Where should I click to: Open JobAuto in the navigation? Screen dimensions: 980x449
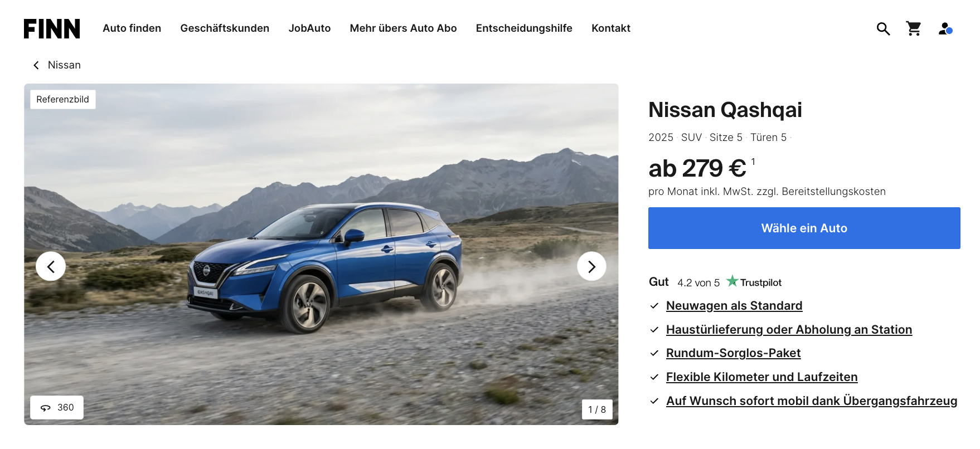309,28
